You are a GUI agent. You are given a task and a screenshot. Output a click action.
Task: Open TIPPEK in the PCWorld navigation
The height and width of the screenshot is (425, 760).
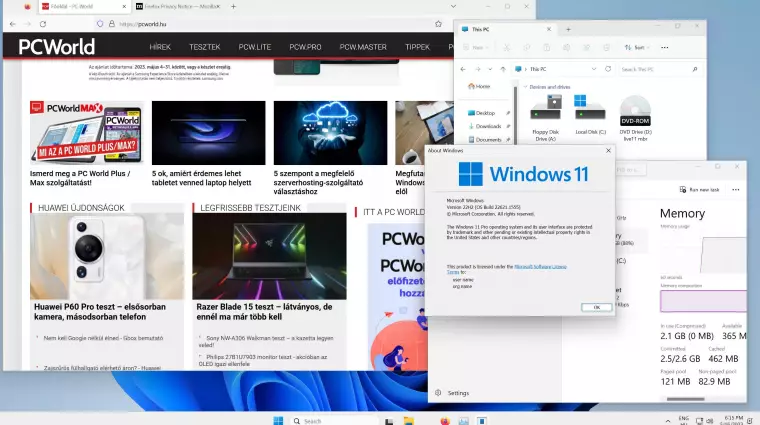coord(417,47)
